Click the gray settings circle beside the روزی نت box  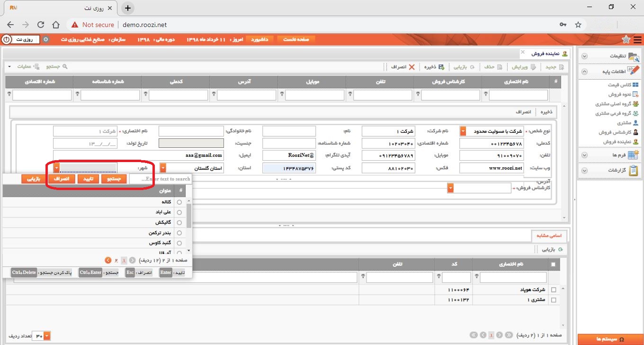(x=46, y=39)
